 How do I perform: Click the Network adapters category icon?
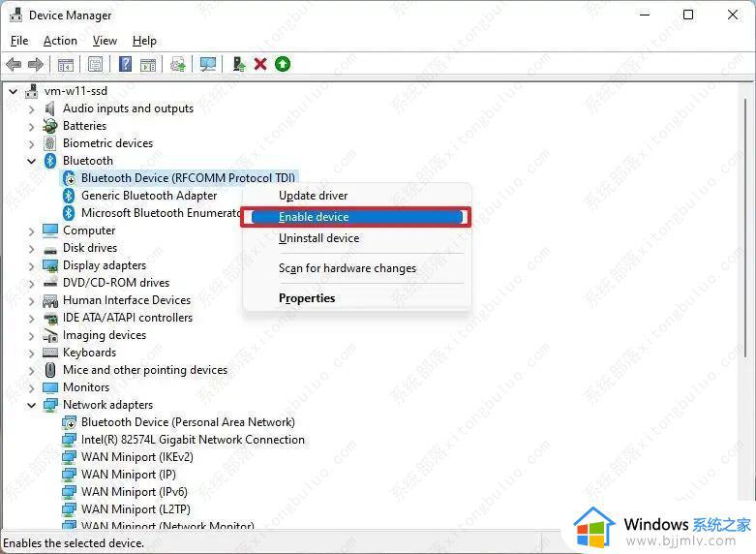coord(50,405)
